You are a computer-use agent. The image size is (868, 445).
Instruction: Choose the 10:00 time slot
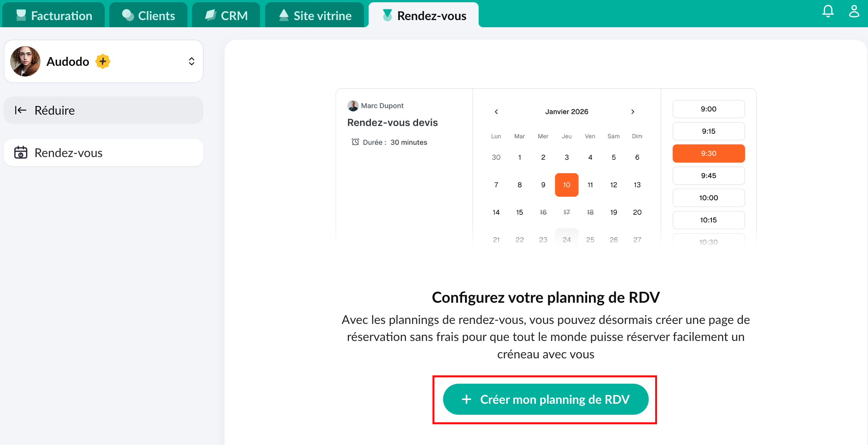point(708,198)
